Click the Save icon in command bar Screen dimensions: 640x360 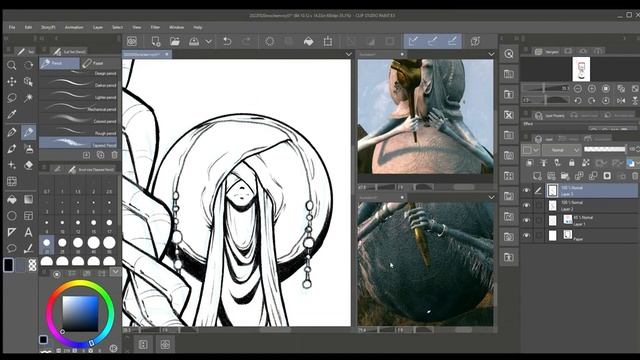coord(194,41)
